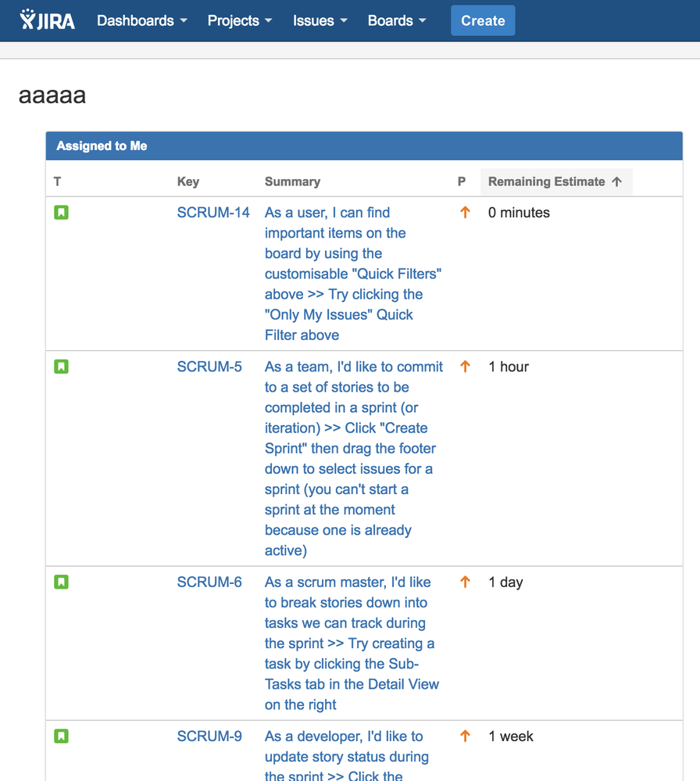
Task: Click story type icon for SCRUM-9
Action: [61, 736]
